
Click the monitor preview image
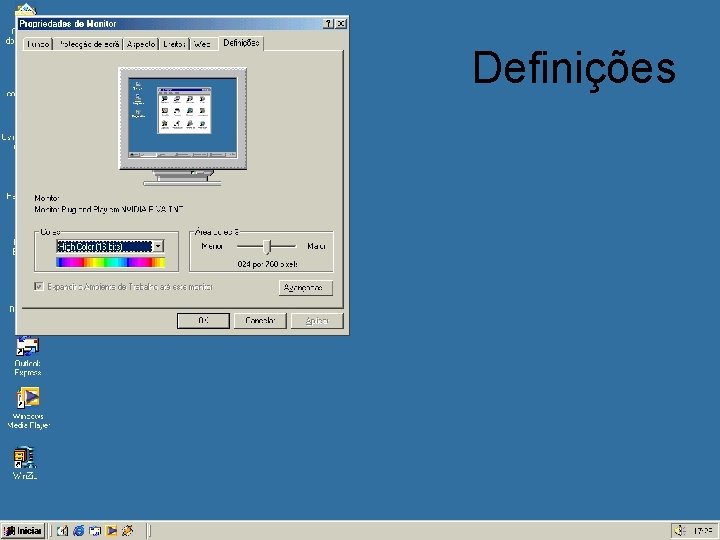click(x=182, y=126)
